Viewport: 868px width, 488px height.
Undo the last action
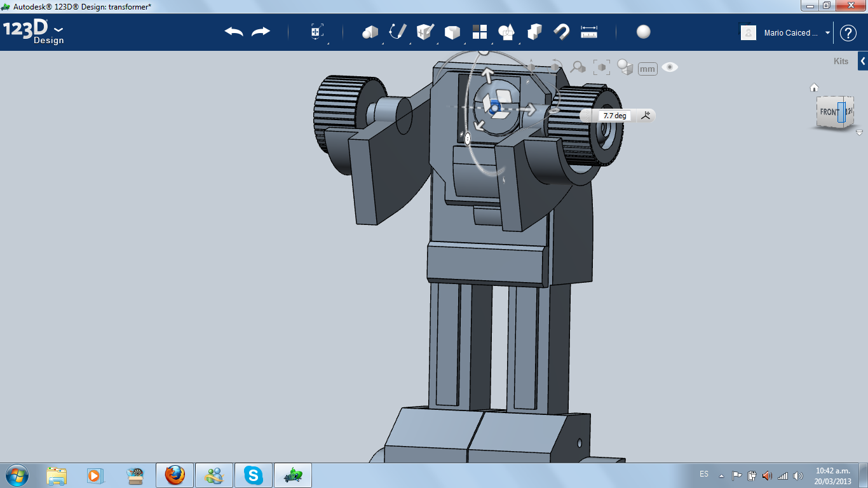point(234,32)
